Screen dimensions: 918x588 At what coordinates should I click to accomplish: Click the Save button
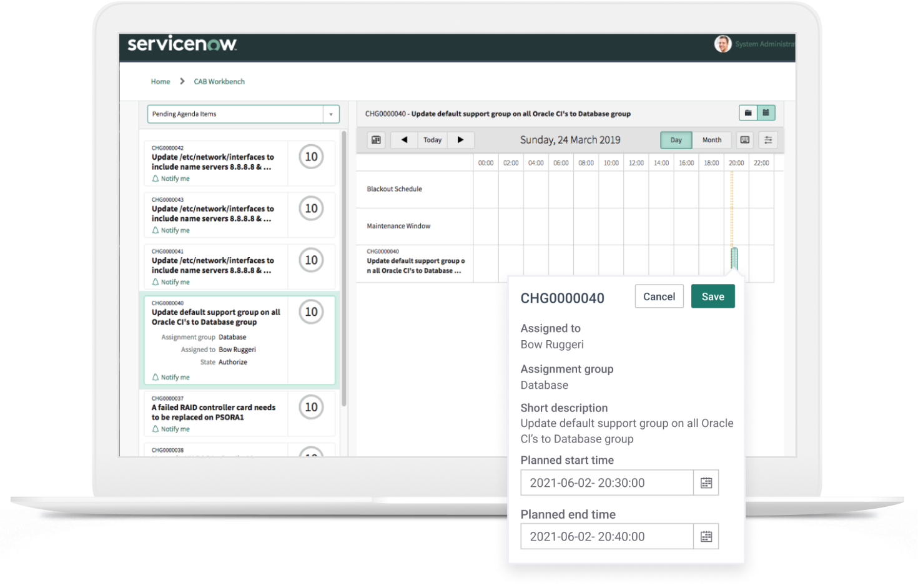point(713,296)
